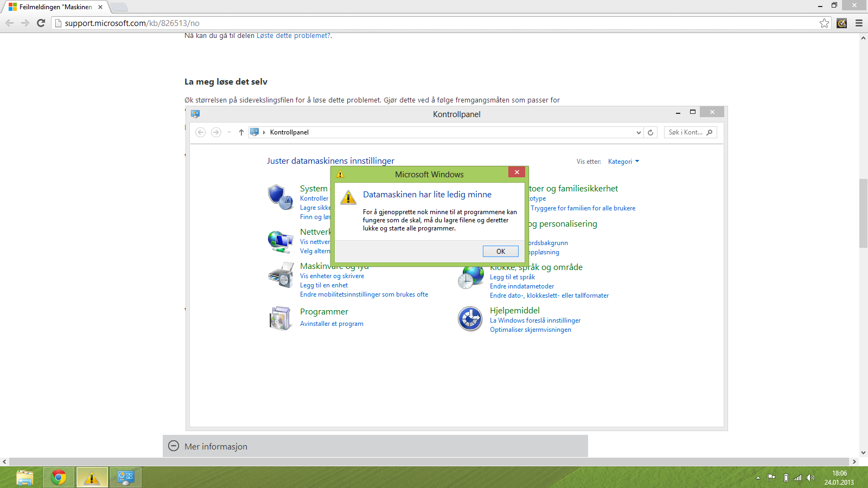Click the Chrome taskbar icon

coord(59,478)
